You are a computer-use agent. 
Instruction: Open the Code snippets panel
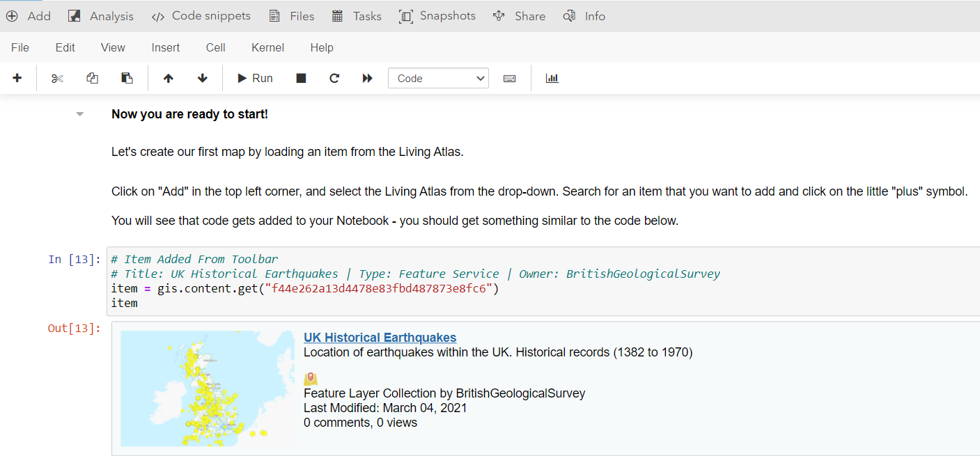201,16
